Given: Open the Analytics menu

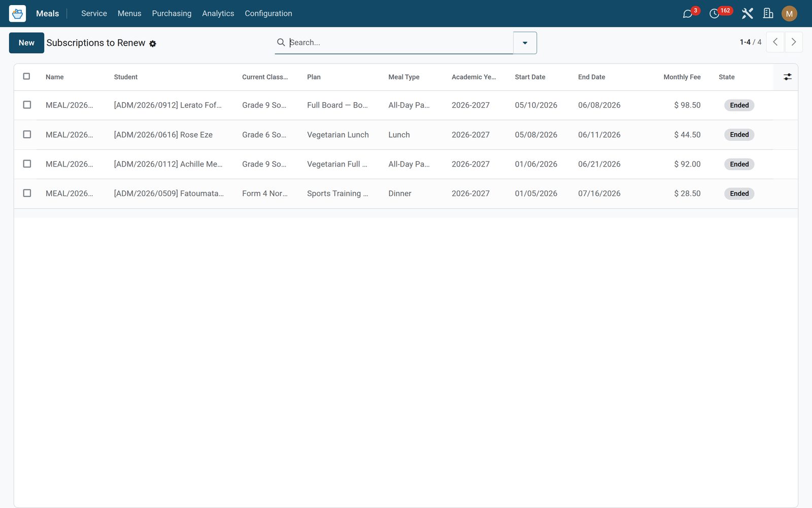Looking at the screenshot, I should (x=218, y=14).
